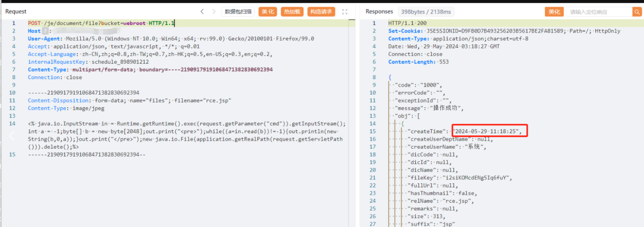
Task: Click 美化 beautify in Responses panel
Action: coord(554,12)
